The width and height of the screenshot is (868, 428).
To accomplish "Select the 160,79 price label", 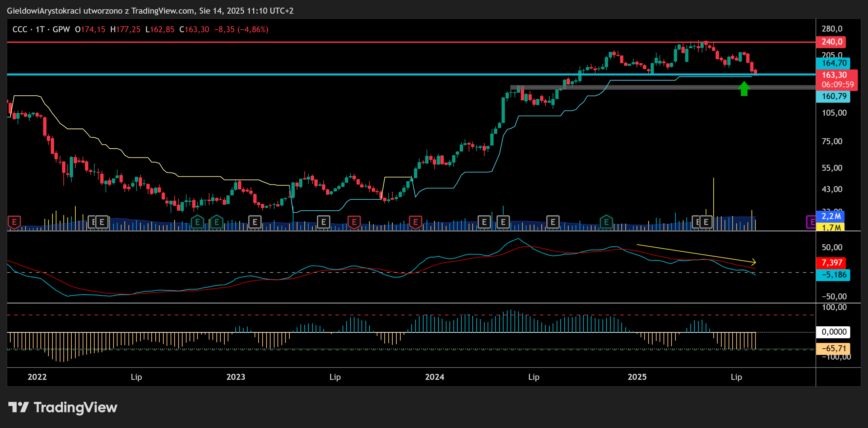I will [x=833, y=96].
